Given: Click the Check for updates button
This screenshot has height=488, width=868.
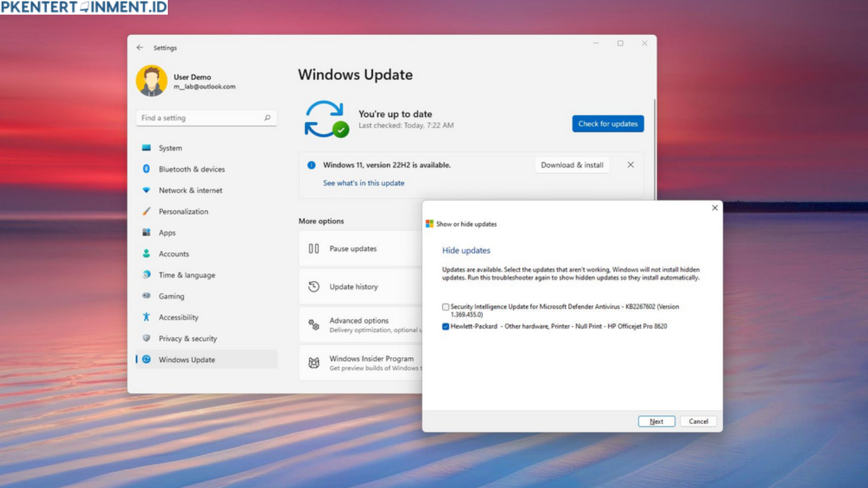Looking at the screenshot, I should pos(607,123).
